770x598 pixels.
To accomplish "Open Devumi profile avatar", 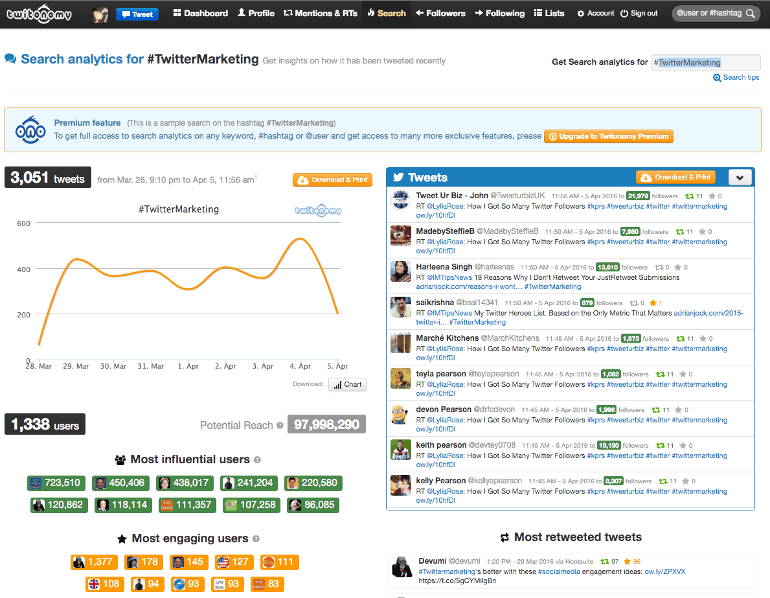I will pos(402,567).
